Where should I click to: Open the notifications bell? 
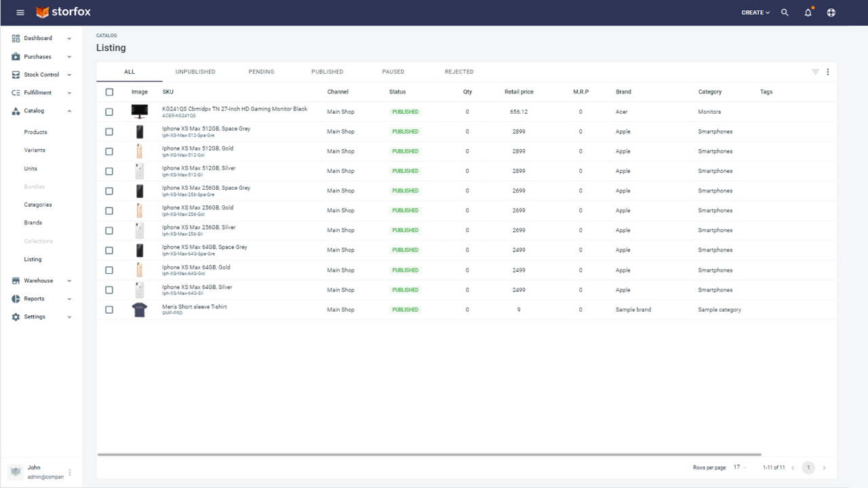(x=808, y=12)
